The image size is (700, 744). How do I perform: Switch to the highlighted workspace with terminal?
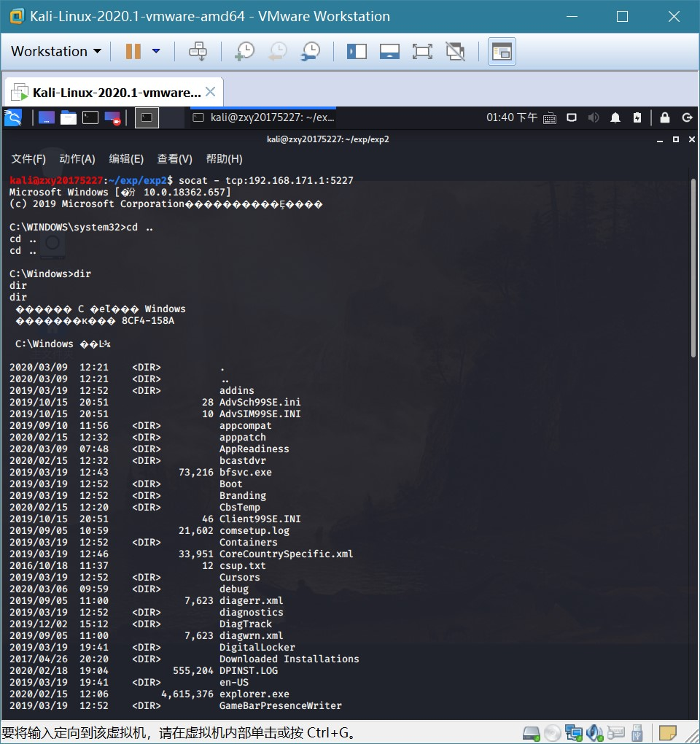pos(147,117)
